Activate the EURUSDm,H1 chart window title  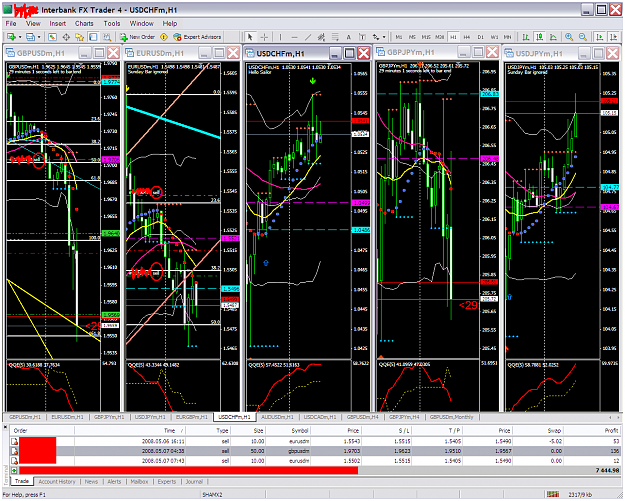click(160, 53)
